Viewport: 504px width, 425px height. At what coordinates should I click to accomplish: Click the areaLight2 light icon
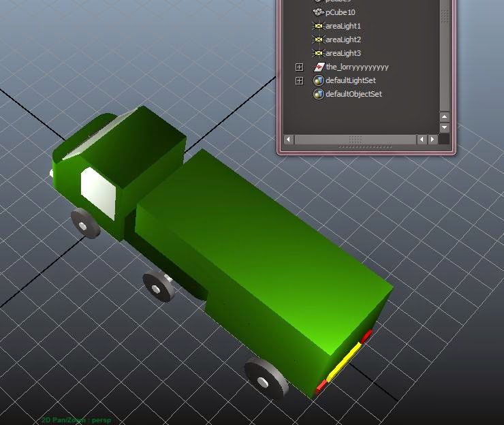(x=318, y=40)
